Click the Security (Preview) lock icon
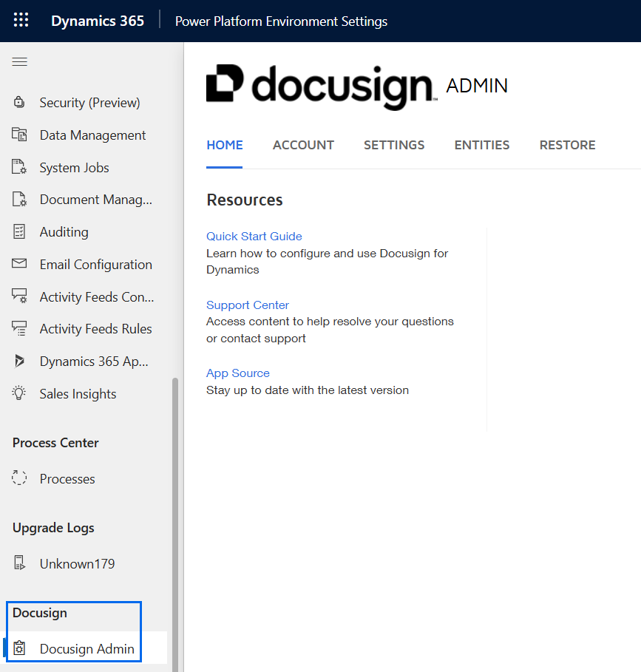This screenshot has width=641, height=672. pyautogui.click(x=19, y=103)
